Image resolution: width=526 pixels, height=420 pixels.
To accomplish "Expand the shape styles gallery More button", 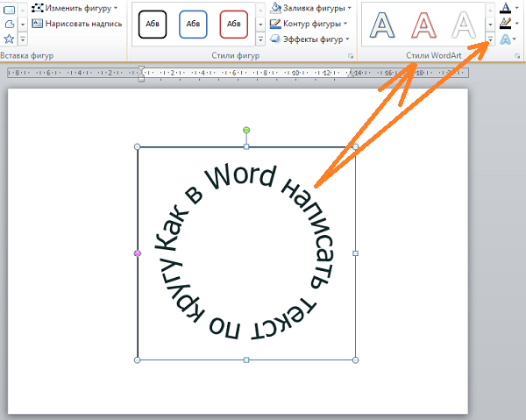I will [260, 39].
